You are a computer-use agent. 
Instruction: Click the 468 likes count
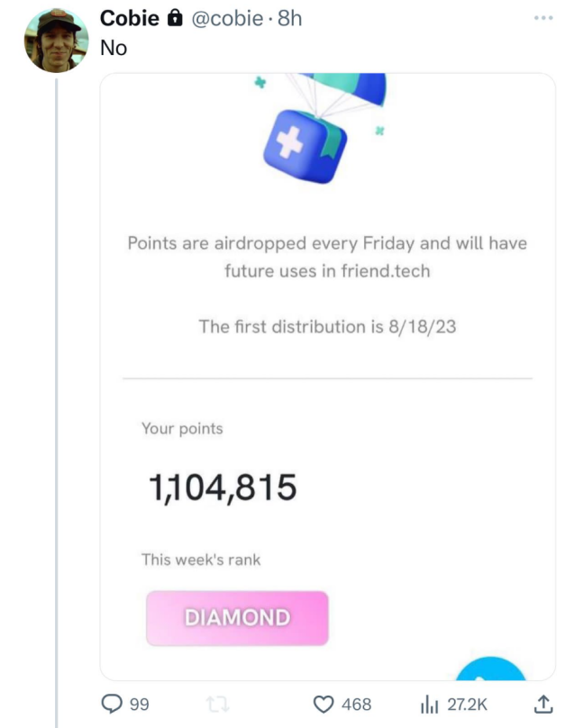(356, 704)
